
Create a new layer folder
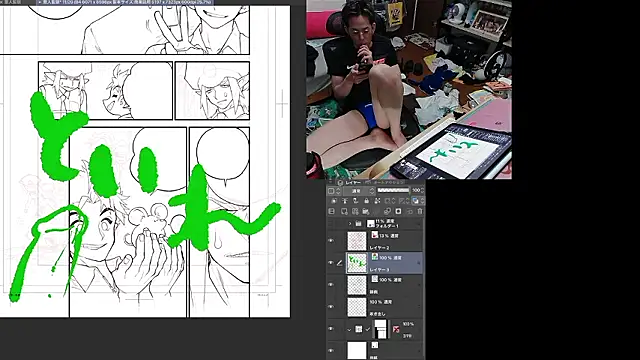(x=366, y=211)
